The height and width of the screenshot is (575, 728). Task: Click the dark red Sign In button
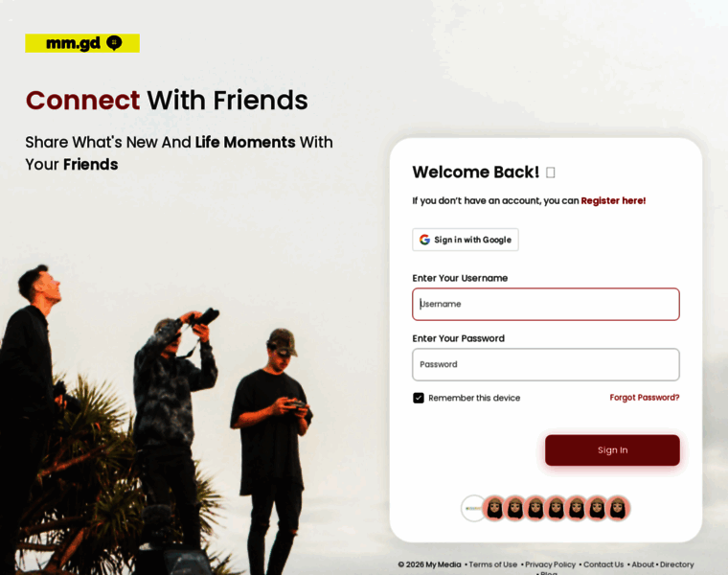612,450
